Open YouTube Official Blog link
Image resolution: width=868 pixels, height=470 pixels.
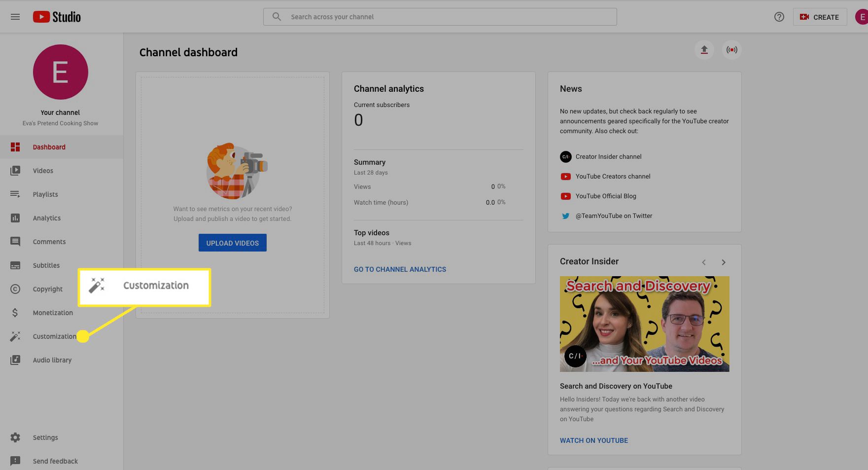click(606, 196)
